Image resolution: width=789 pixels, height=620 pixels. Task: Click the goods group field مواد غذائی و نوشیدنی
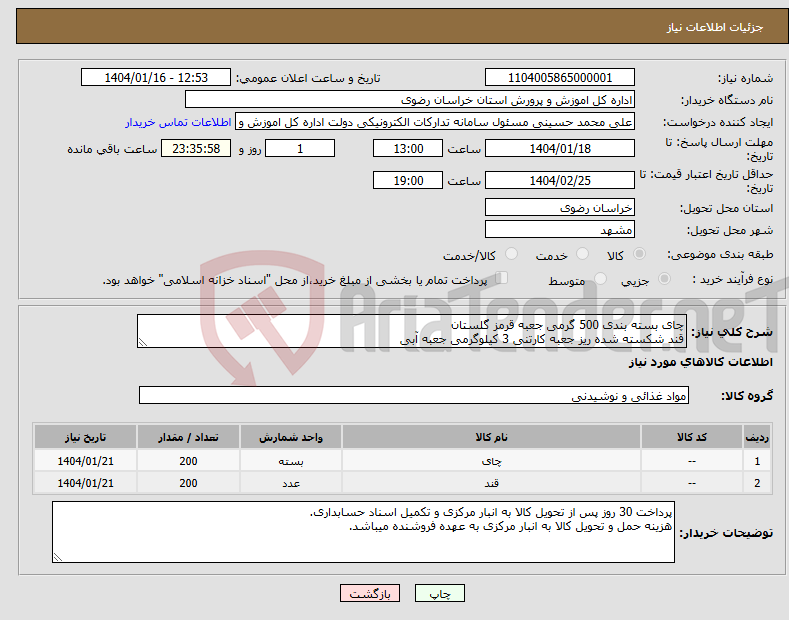pos(414,396)
